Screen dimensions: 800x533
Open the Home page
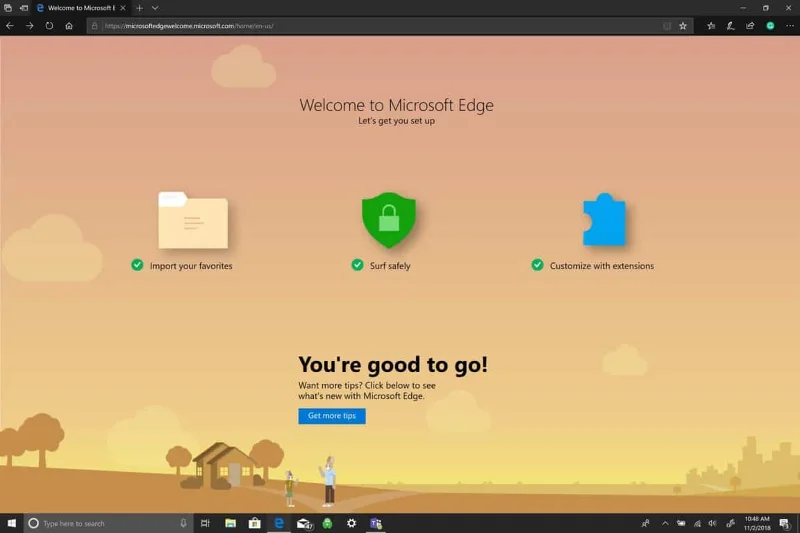69,26
